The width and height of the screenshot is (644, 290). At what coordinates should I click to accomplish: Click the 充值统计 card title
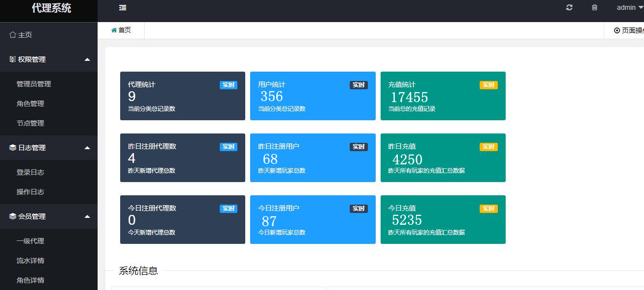pos(402,84)
